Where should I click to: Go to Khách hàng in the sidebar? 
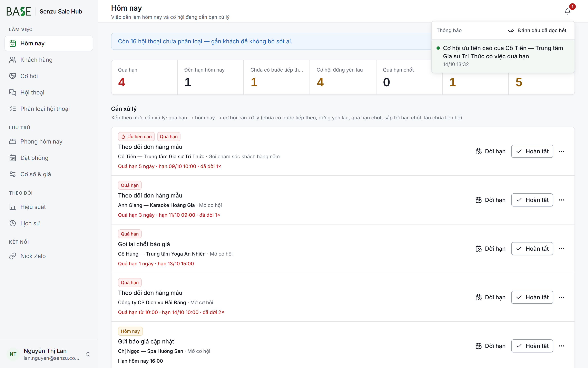coord(49,60)
